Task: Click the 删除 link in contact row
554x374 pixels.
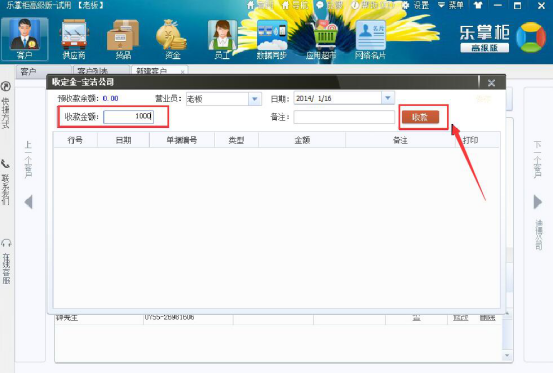Action: (x=487, y=318)
